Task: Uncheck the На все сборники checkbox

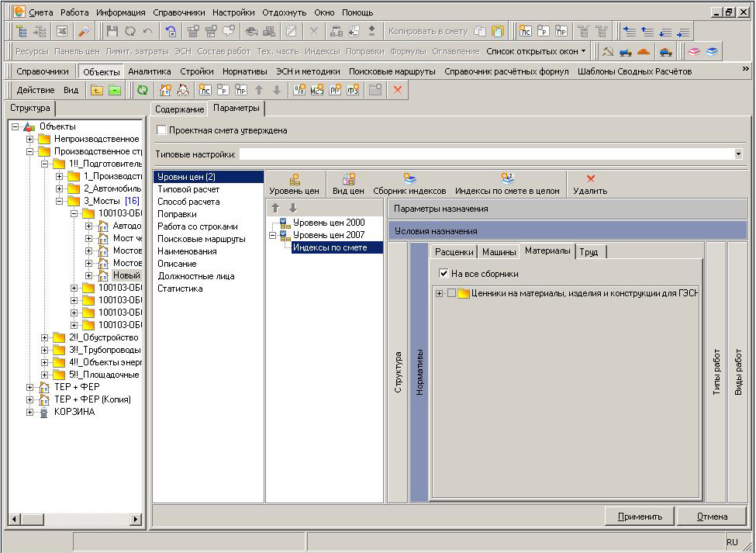Action: click(x=444, y=273)
